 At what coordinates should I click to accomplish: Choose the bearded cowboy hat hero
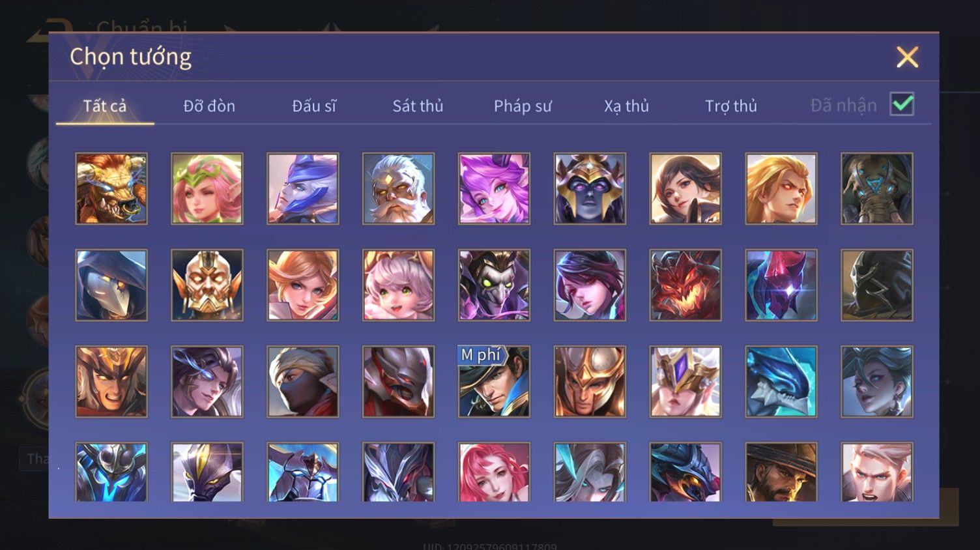pos(781,472)
